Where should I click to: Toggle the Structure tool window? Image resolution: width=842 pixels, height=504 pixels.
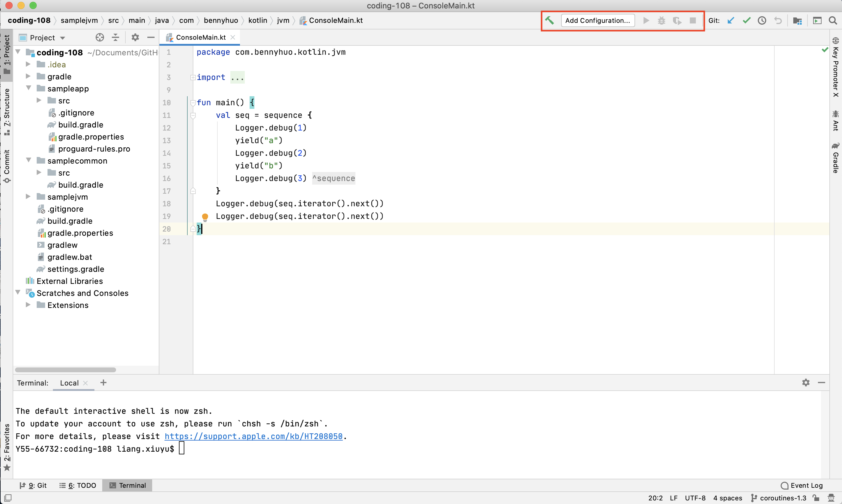point(7,112)
